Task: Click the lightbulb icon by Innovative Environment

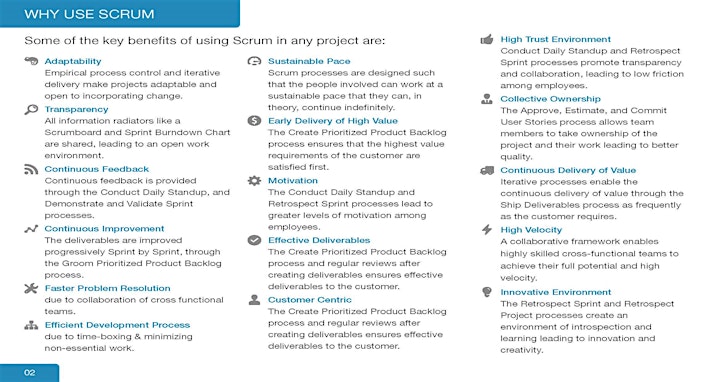Action: pos(487,292)
